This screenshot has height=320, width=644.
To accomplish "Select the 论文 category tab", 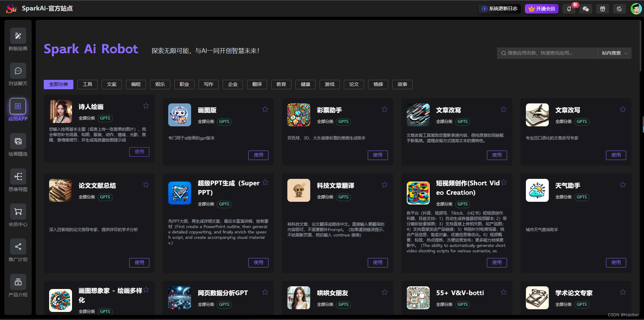I will click(x=354, y=85).
